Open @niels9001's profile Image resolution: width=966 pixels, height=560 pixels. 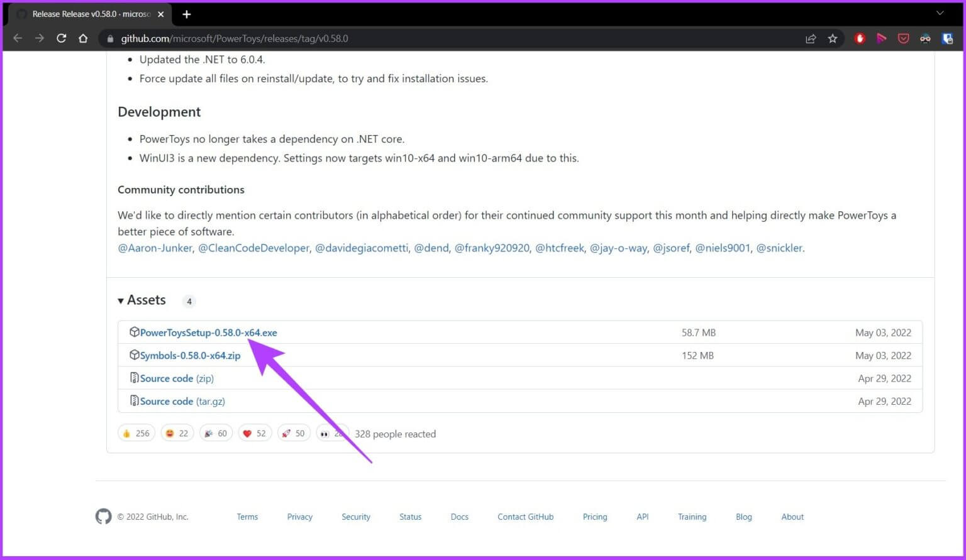pyautogui.click(x=723, y=248)
